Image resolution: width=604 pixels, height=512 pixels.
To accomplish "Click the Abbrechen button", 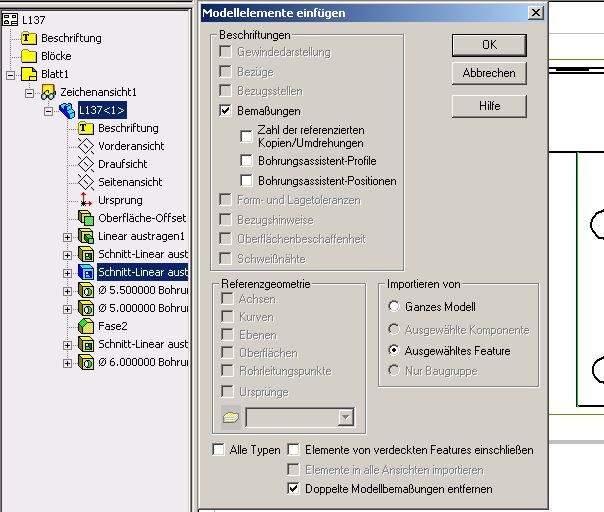I will point(489,73).
